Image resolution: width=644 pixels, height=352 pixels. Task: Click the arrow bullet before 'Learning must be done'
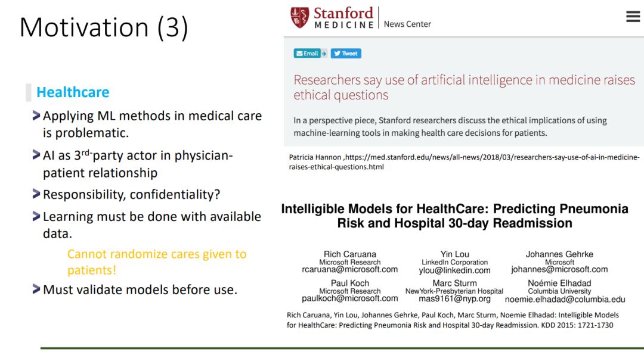tap(37, 216)
